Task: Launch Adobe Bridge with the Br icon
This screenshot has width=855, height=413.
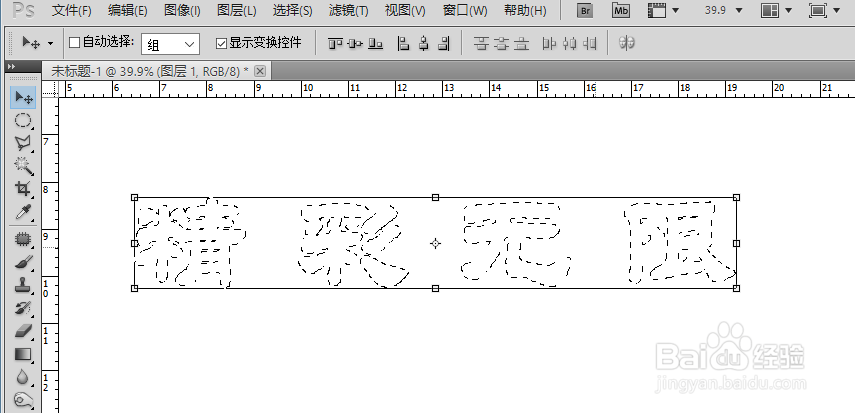Action: tap(585, 10)
